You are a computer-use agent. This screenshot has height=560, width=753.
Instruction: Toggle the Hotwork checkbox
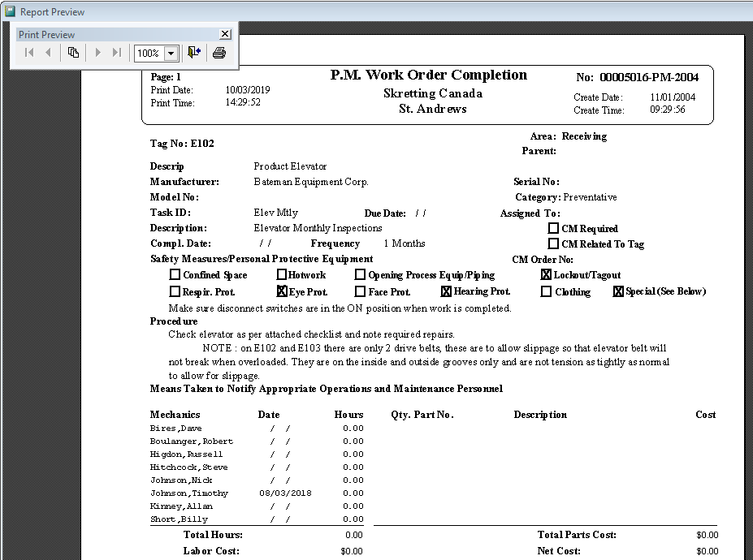[x=282, y=274]
